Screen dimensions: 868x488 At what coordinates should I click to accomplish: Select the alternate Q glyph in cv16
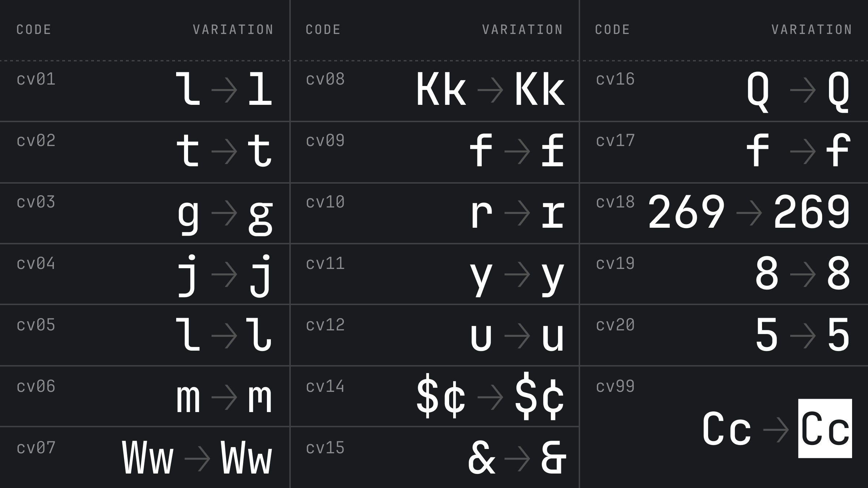(838, 92)
